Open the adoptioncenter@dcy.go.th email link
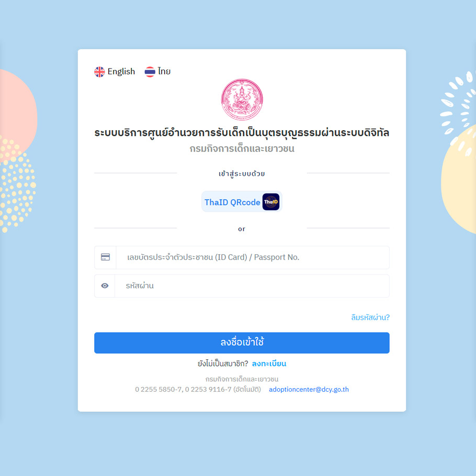 coord(309,390)
